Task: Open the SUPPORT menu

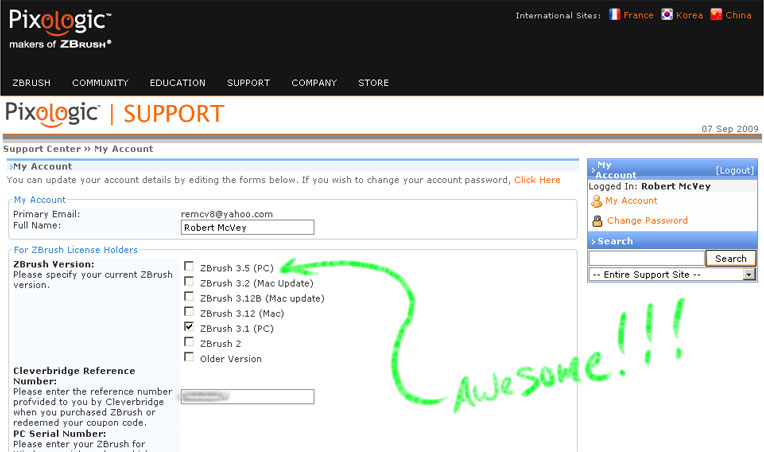Action: (248, 83)
